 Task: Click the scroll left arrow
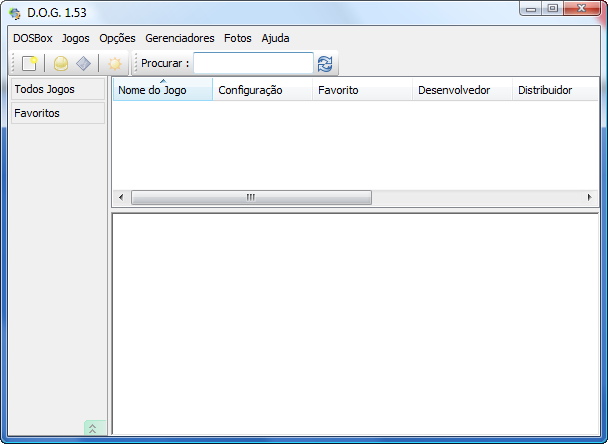click(121, 197)
